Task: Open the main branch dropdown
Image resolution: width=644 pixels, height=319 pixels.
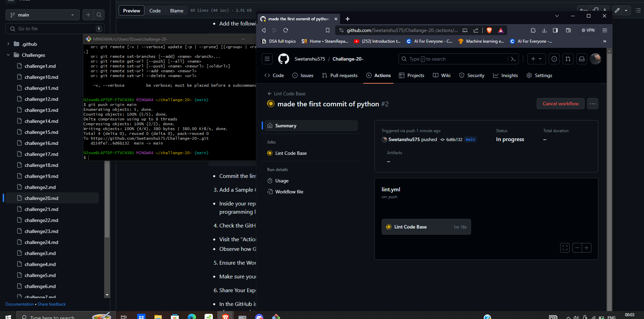Action: [x=42, y=15]
